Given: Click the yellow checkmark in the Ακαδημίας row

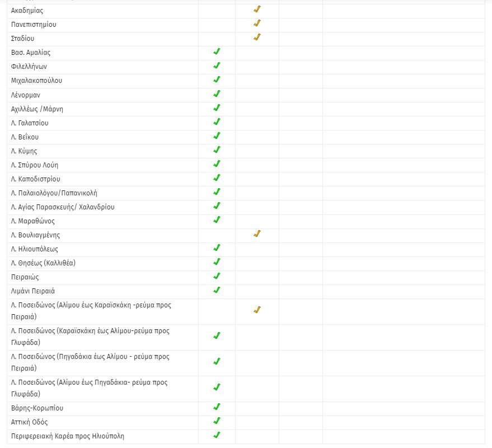Looking at the screenshot, I should tap(257, 10).
